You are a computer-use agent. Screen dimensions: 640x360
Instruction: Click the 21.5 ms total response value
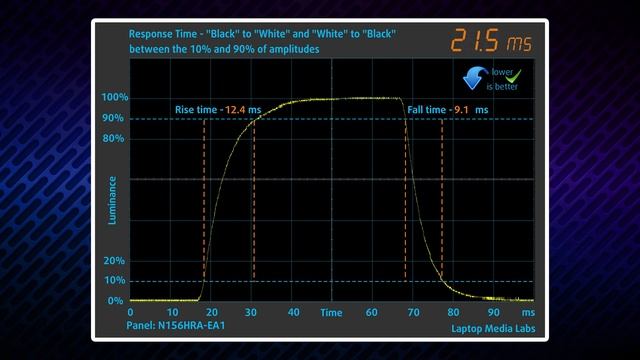pos(491,40)
